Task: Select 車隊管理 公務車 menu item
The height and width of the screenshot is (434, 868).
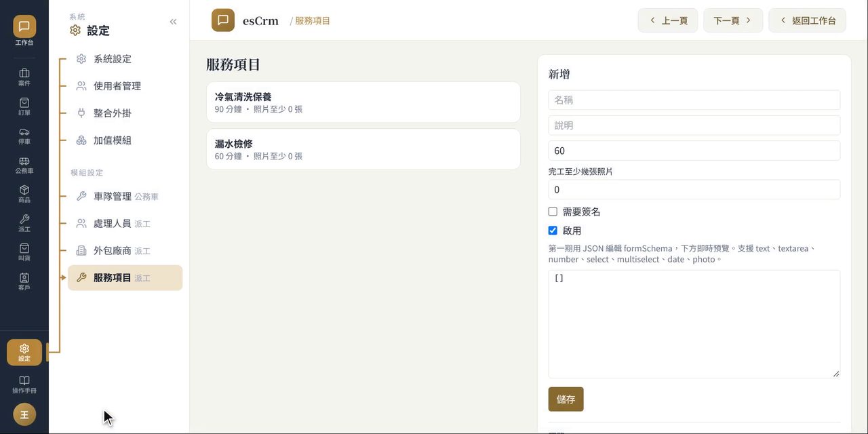Action: (125, 196)
